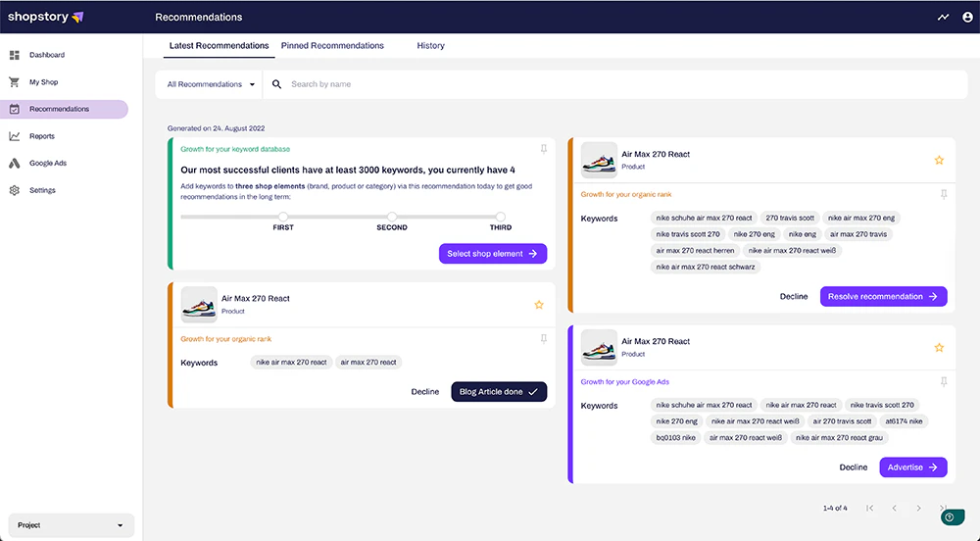Image resolution: width=980 pixels, height=541 pixels.
Task: Go to first page pagination icon
Action: [869, 508]
